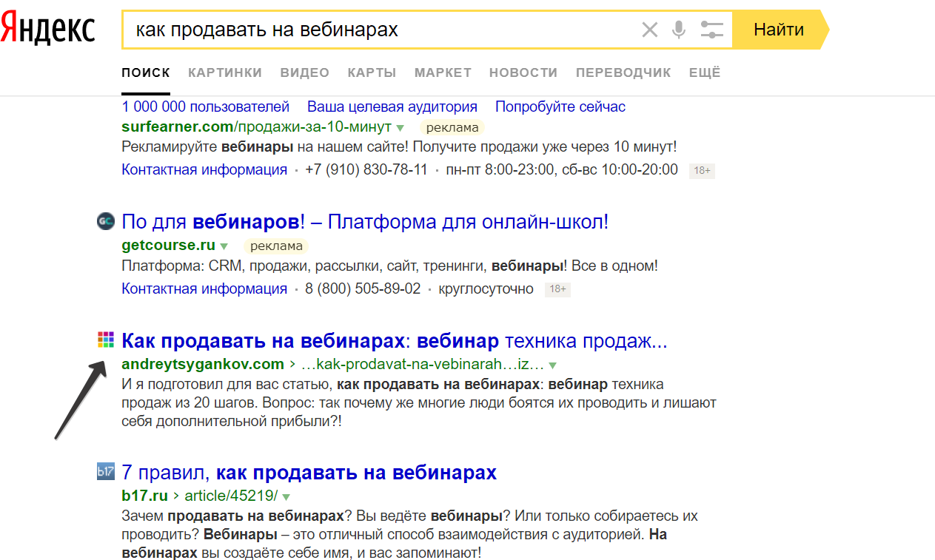The height and width of the screenshot is (560, 935).
Task: Open 7 правил, как продавать на вебинарах
Action: pyautogui.click(x=309, y=472)
